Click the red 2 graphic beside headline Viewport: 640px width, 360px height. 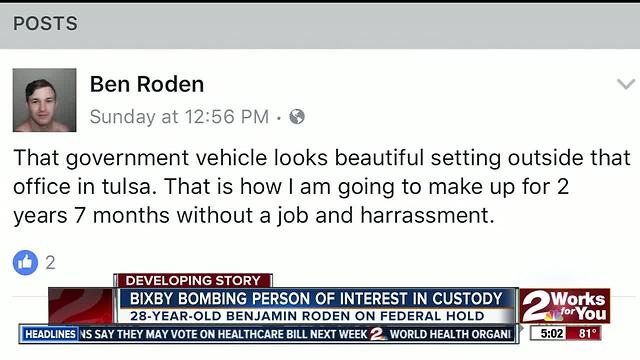click(x=81, y=305)
